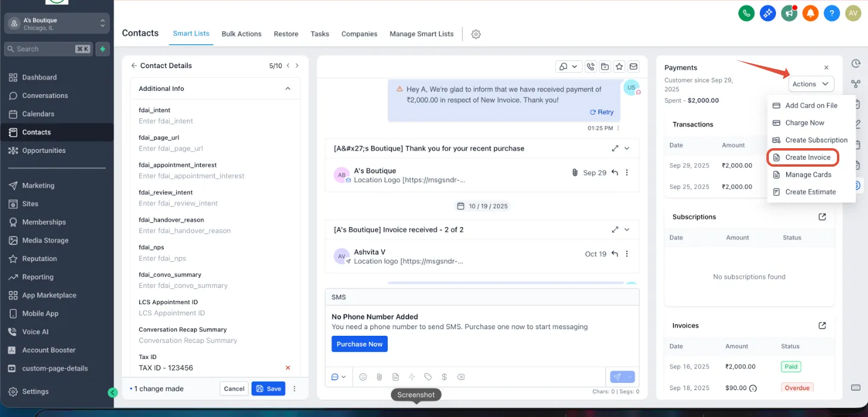
Task: Click the emoji icon in message composer
Action: tap(363, 377)
